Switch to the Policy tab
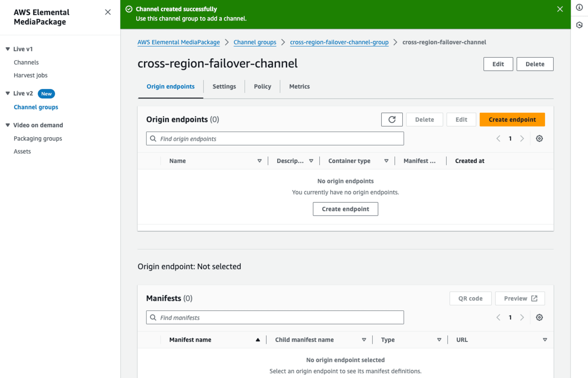Screen dimensions: 588x378 click(x=262, y=86)
